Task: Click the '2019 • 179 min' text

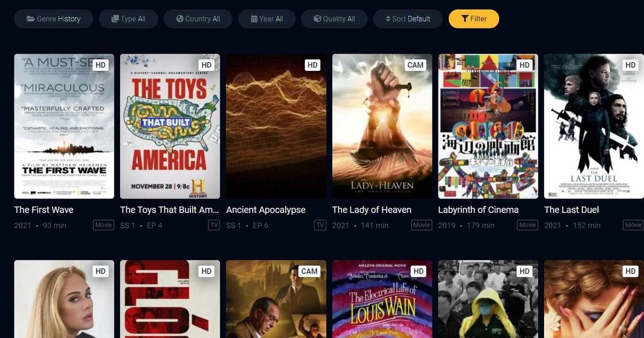Action: coord(466,225)
